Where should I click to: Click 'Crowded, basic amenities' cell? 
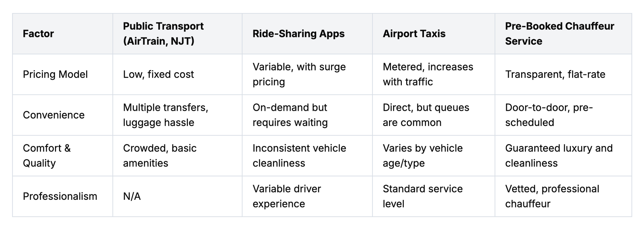177,156
